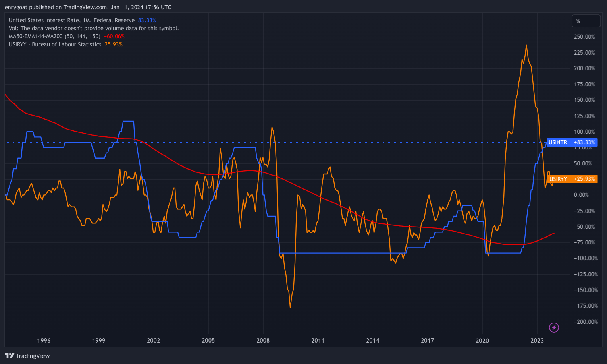Click the blue 83.33% value in the legend
Image resolution: width=607 pixels, height=364 pixels.
coord(147,20)
